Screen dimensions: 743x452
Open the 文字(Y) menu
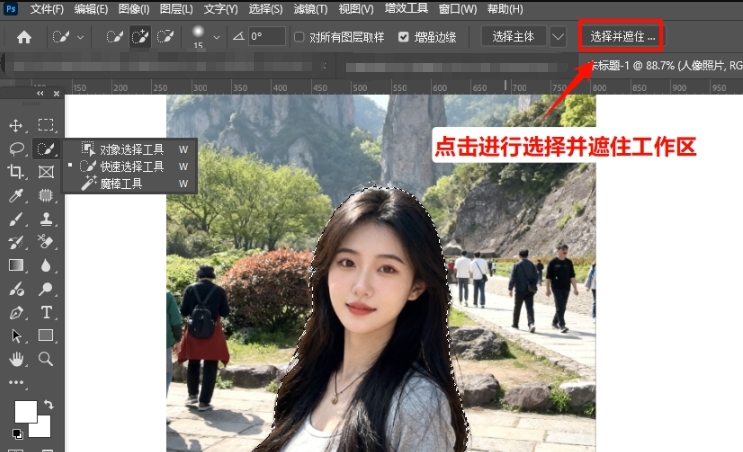(x=221, y=9)
